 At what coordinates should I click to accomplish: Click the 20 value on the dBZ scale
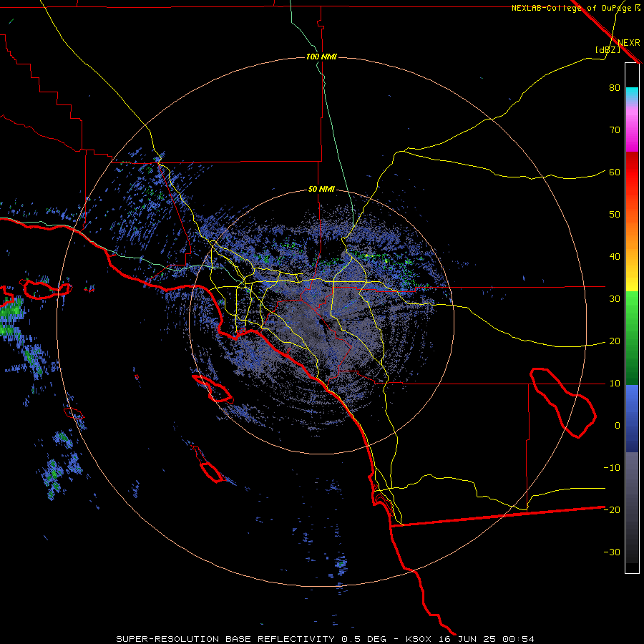pos(615,341)
